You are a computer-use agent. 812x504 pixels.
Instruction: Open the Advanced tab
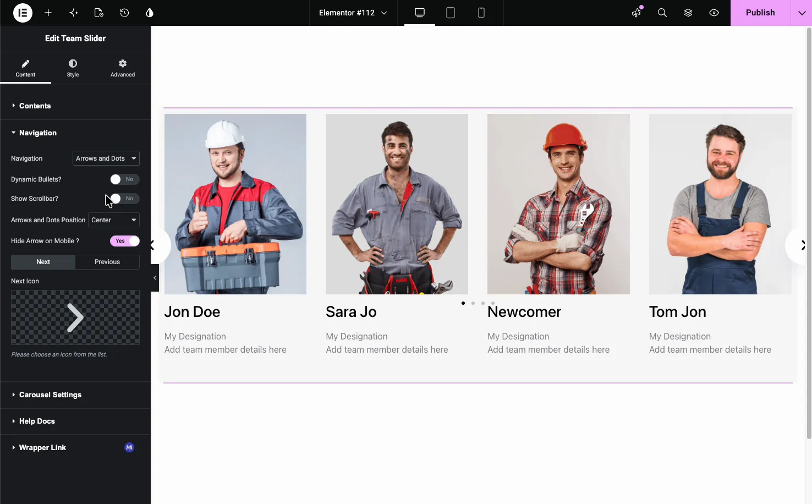pyautogui.click(x=123, y=68)
